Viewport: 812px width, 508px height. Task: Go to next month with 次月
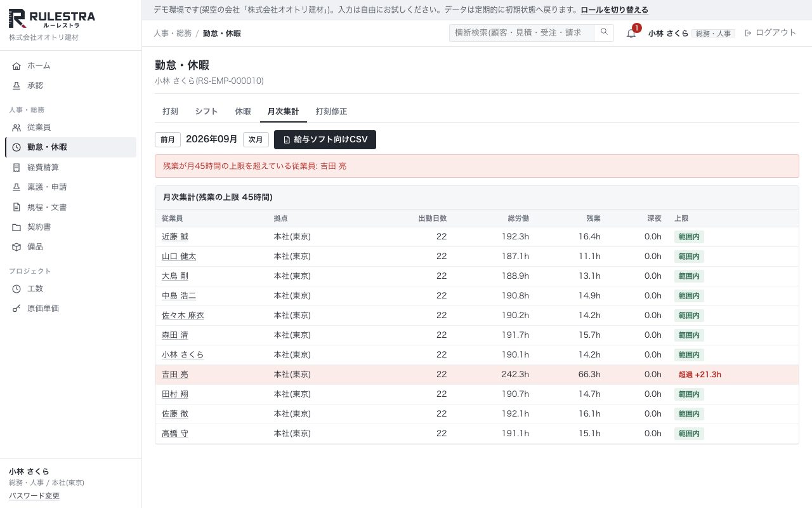(x=256, y=140)
